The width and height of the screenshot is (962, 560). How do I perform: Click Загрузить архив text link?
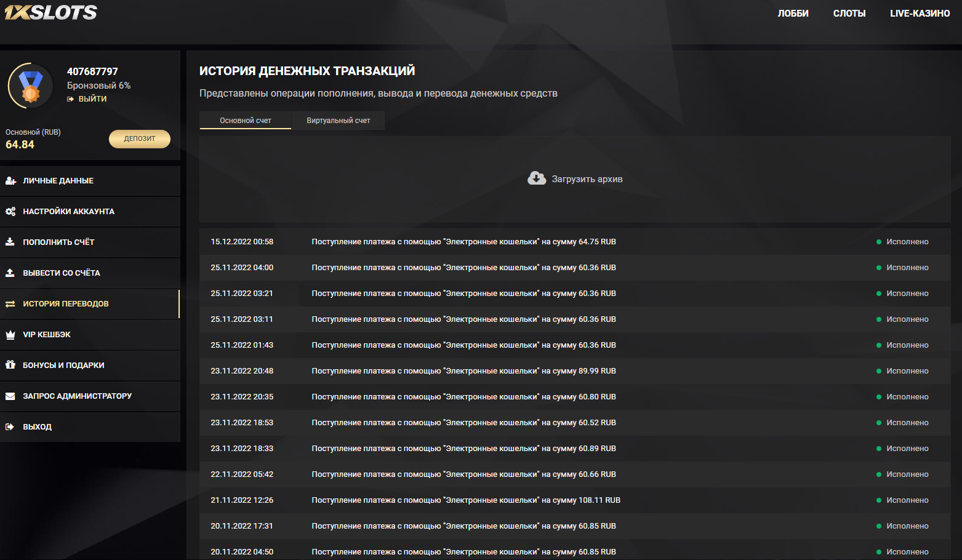click(x=587, y=179)
